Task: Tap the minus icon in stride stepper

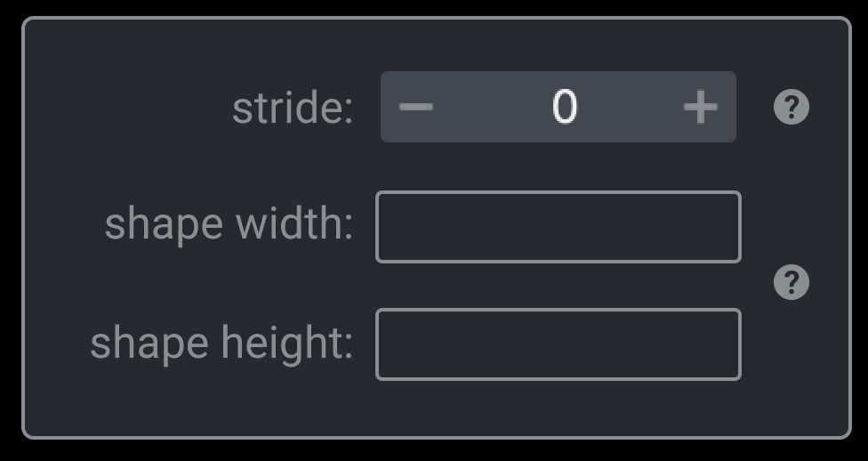Action: [415, 107]
